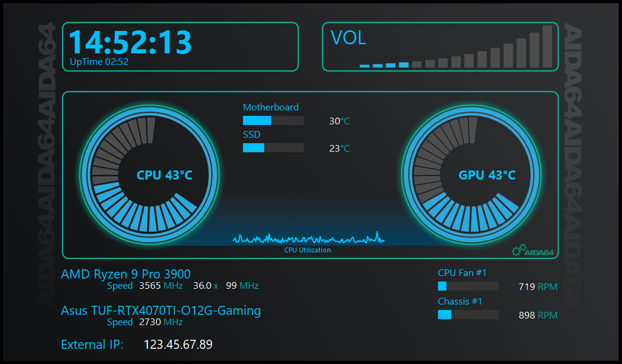Click the CPU Utilization graph
Viewport: 622px width, 364px height.
[x=308, y=238]
